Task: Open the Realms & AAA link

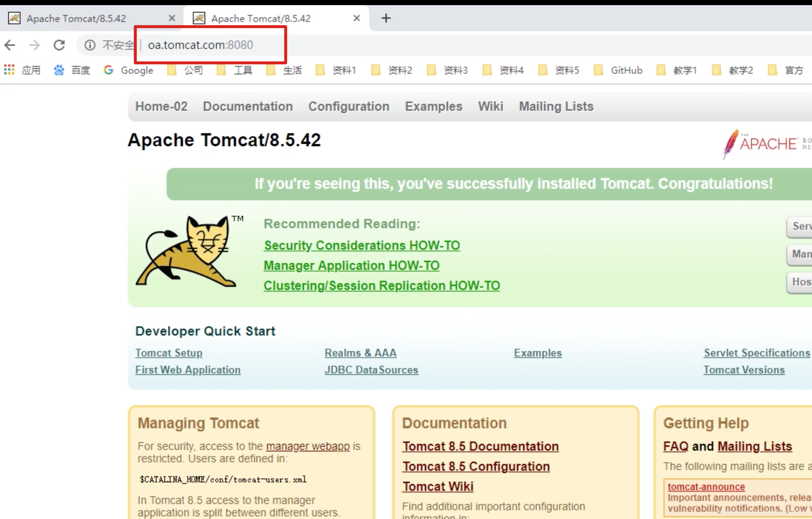Action: pyautogui.click(x=361, y=353)
